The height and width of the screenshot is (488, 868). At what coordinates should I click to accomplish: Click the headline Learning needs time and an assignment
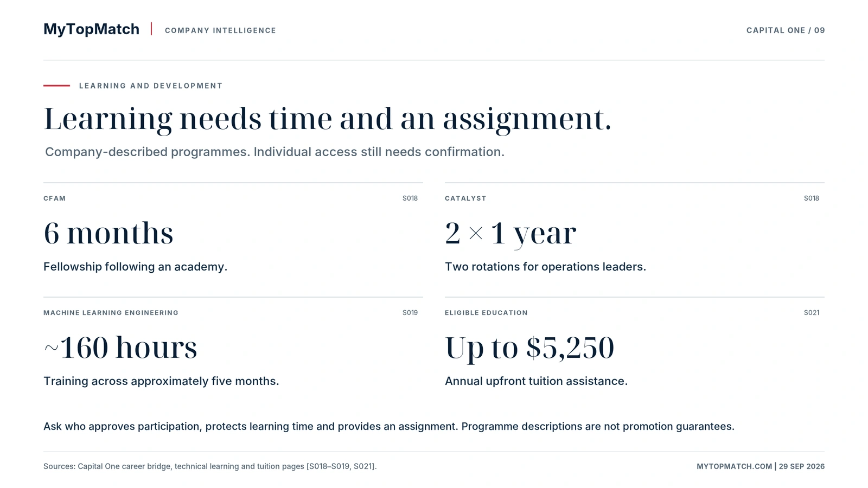tap(328, 119)
